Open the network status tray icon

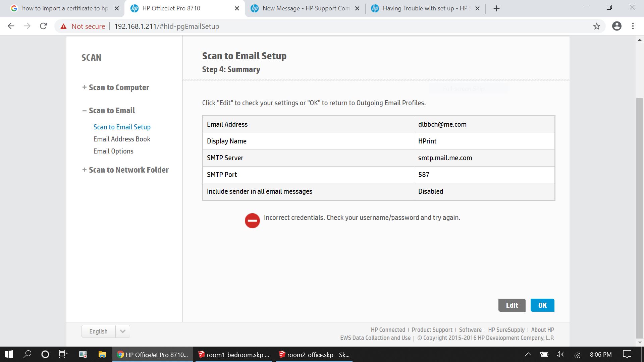pos(578,354)
